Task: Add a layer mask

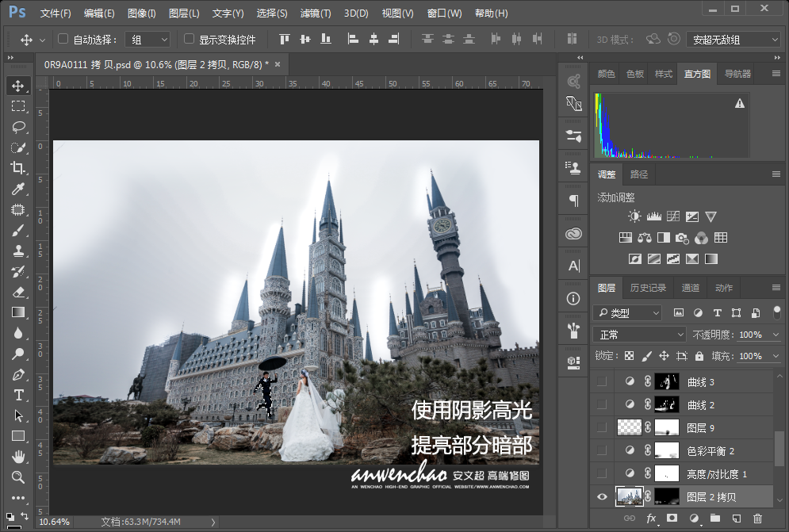Action: tap(672, 518)
